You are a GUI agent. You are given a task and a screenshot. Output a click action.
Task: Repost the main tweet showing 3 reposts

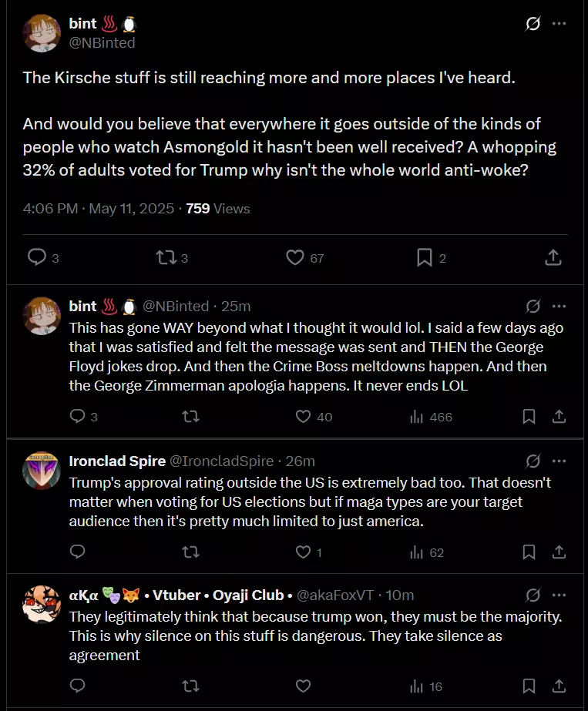[172, 257]
